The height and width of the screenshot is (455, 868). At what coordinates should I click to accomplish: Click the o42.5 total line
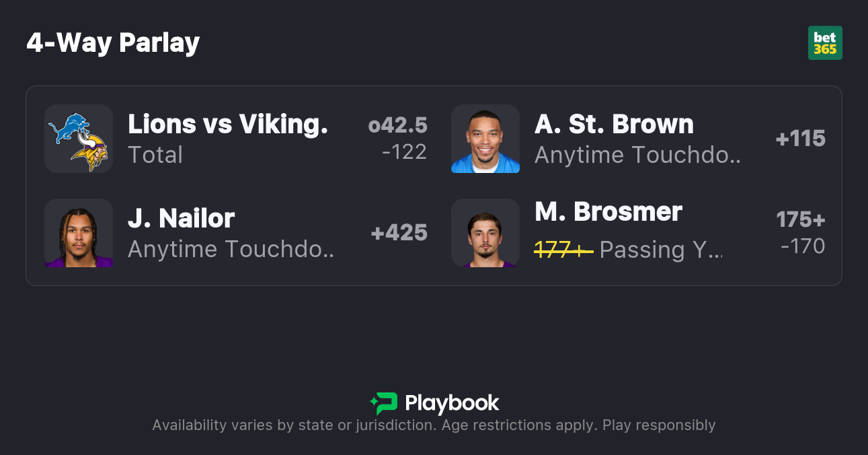click(x=398, y=125)
